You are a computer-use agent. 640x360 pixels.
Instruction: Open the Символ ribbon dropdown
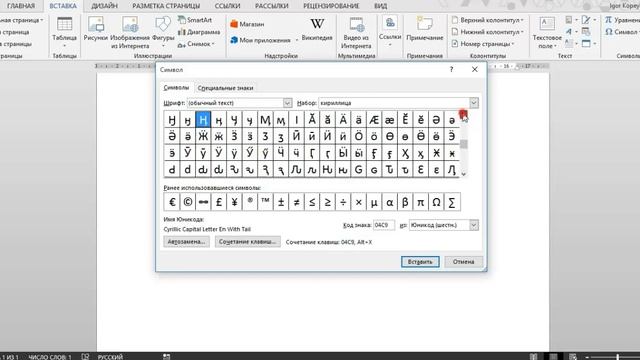coord(622,32)
